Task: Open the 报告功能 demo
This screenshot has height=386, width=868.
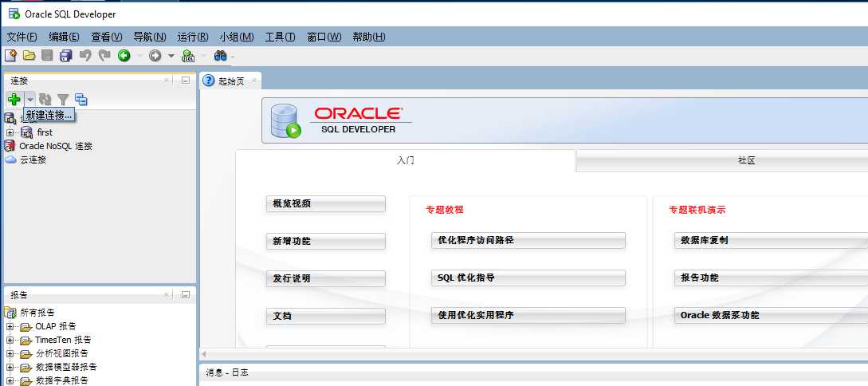Action: click(771, 278)
